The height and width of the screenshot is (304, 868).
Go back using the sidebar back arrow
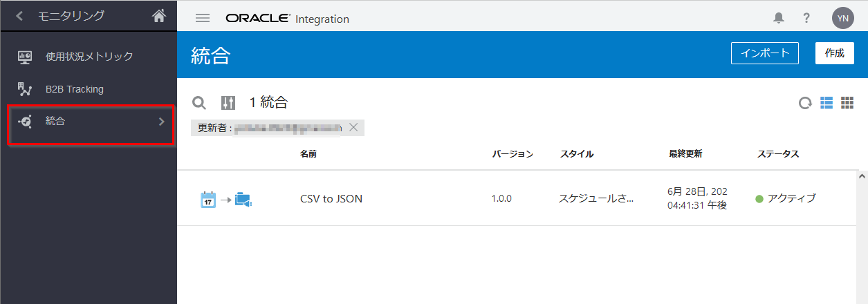click(19, 15)
